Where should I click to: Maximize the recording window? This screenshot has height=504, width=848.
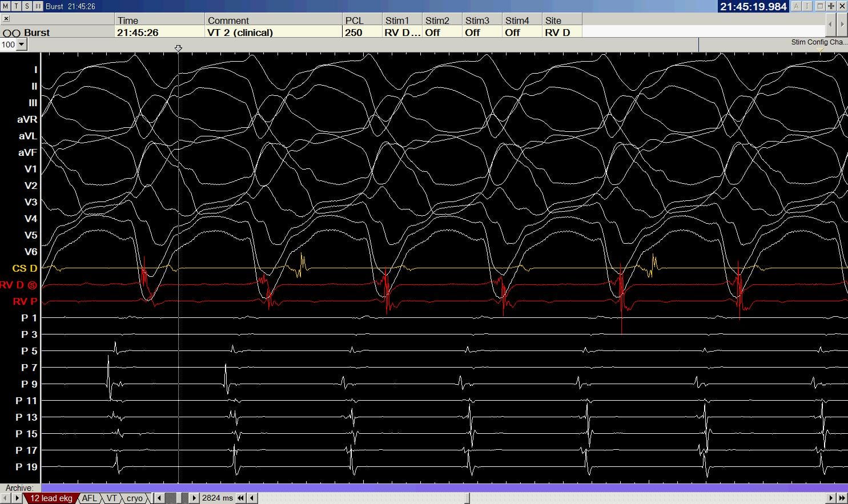tap(821, 6)
